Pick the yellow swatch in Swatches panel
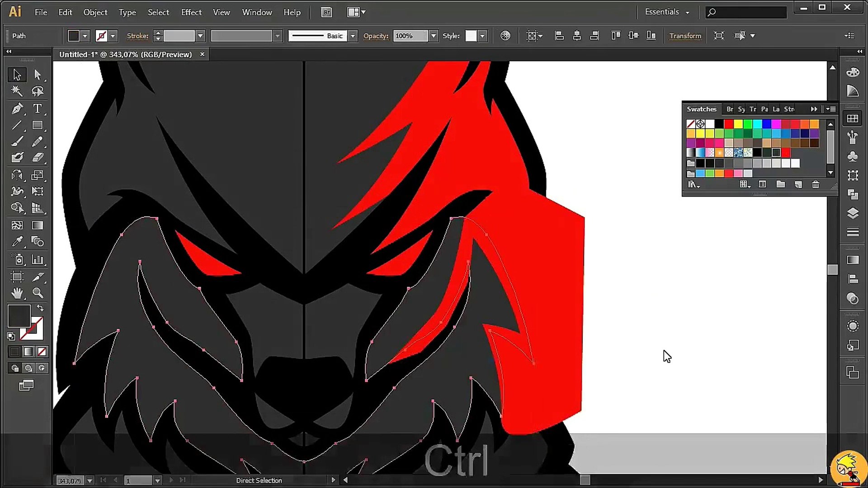The height and width of the screenshot is (488, 868). (x=738, y=124)
